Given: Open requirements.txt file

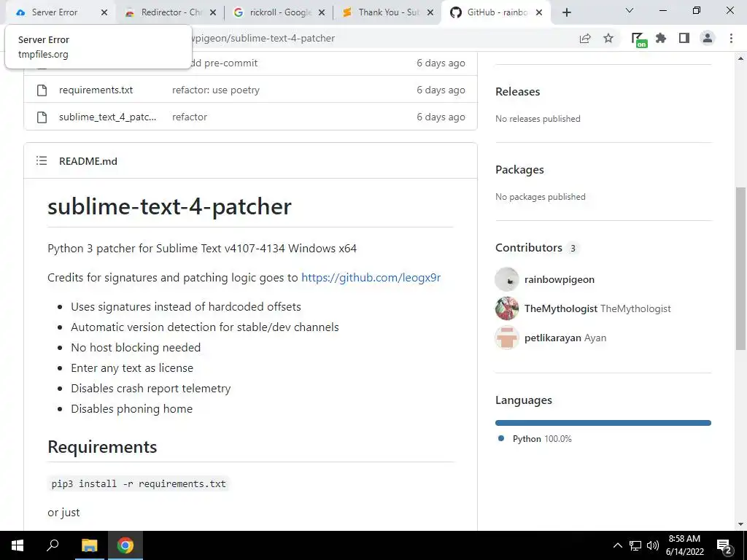Looking at the screenshot, I should tap(96, 90).
